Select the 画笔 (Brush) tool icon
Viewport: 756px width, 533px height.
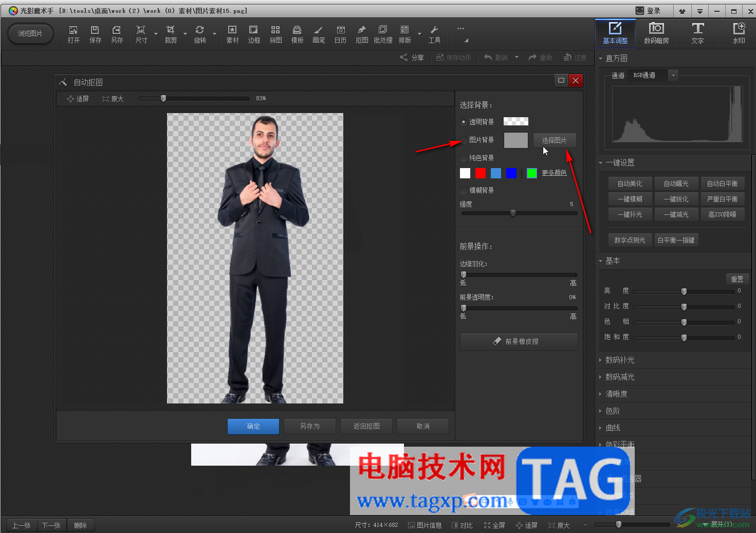point(319,34)
